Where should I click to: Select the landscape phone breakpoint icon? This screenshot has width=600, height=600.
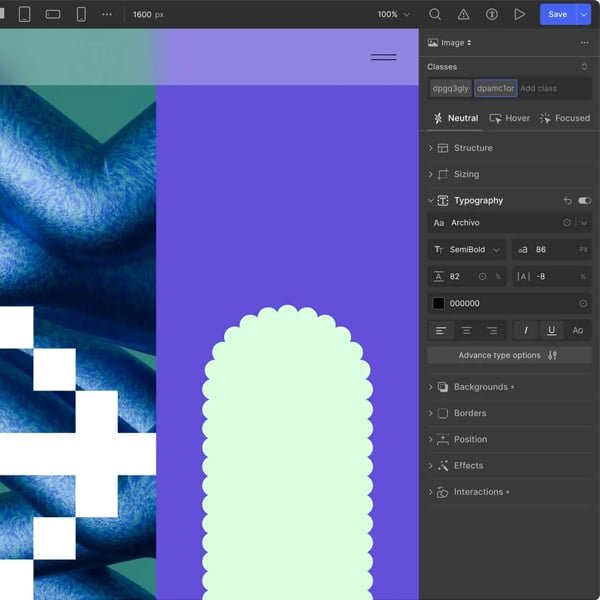click(x=53, y=14)
